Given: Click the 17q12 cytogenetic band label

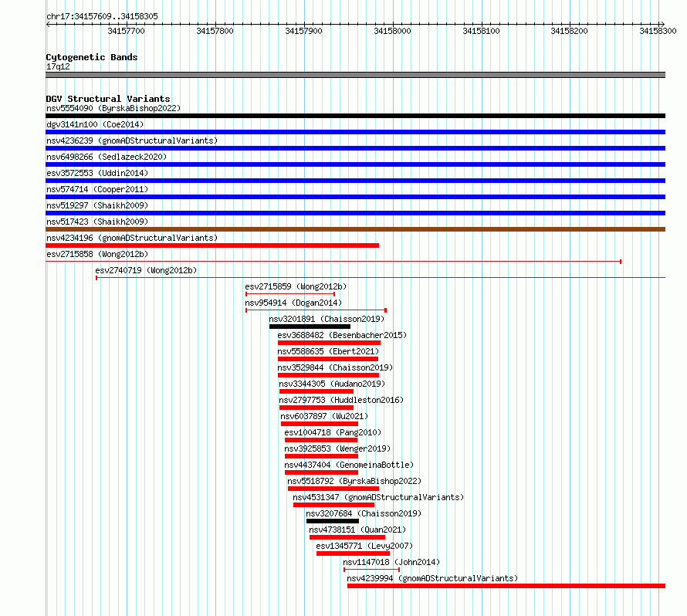Looking at the screenshot, I should tap(58, 66).
